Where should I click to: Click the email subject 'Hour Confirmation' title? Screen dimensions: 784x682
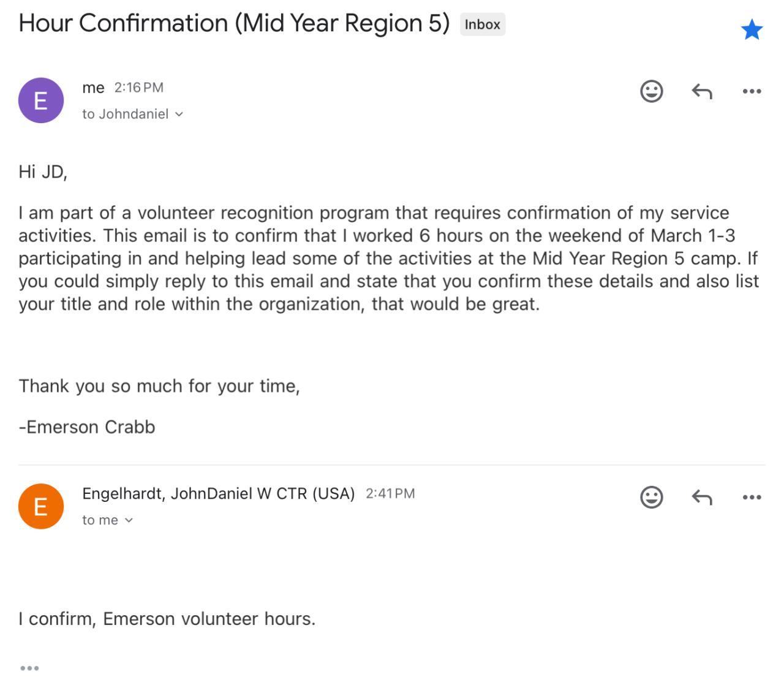[x=233, y=23]
